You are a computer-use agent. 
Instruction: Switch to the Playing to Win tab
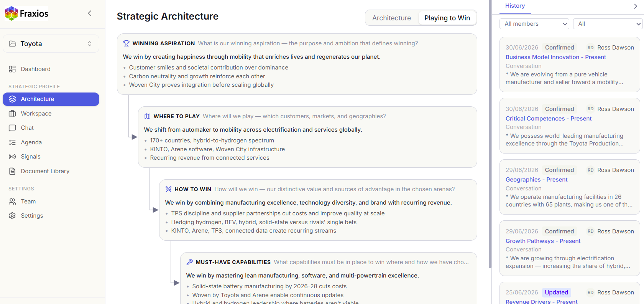click(x=447, y=18)
